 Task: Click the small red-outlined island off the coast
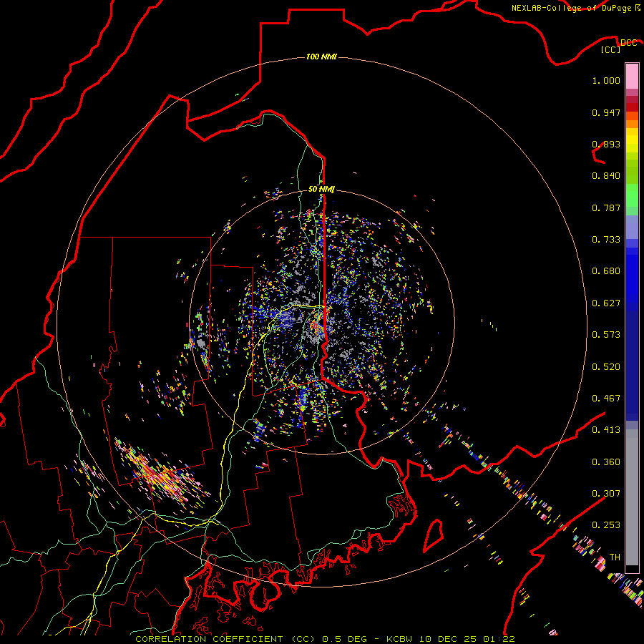click(434, 535)
